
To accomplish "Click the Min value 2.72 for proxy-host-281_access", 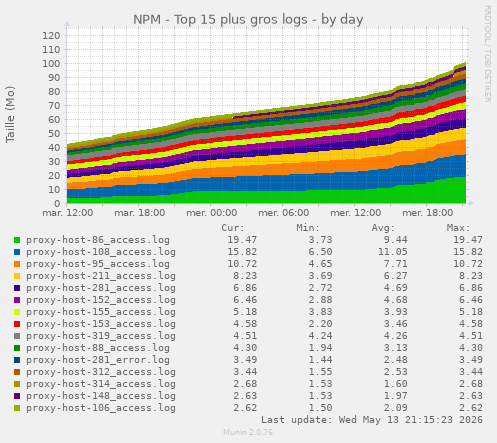I will [320, 288].
